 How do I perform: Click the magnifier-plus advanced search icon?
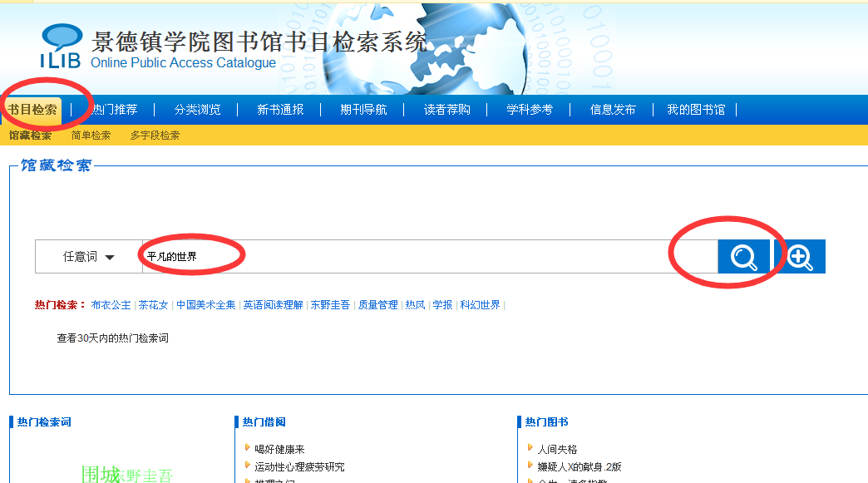(x=800, y=257)
